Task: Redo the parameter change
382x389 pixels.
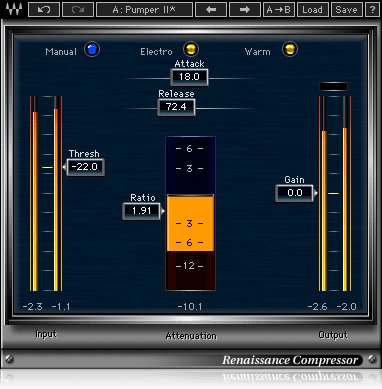Action: click(x=78, y=10)
